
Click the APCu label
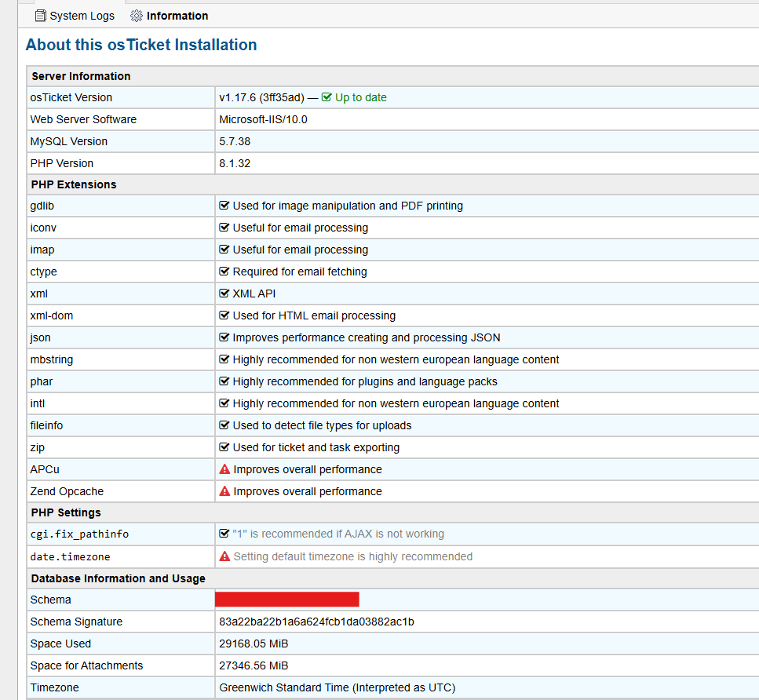(45, 469)
